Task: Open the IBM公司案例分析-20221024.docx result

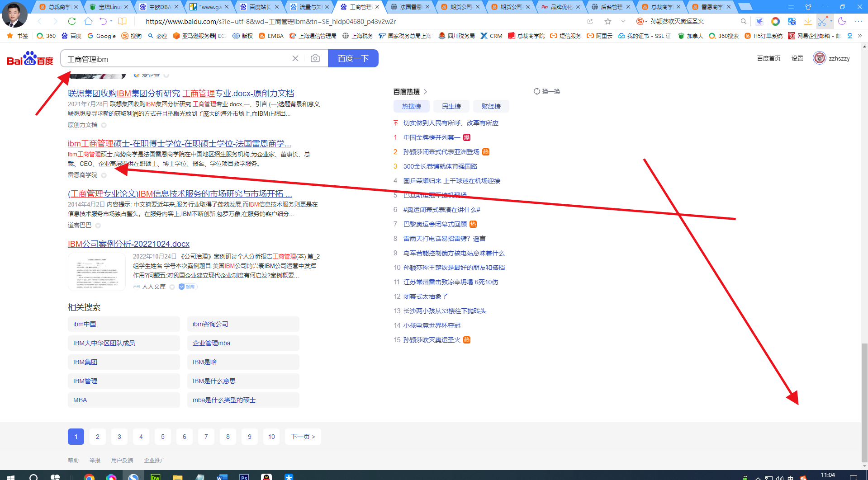Action: pos(128,244)
